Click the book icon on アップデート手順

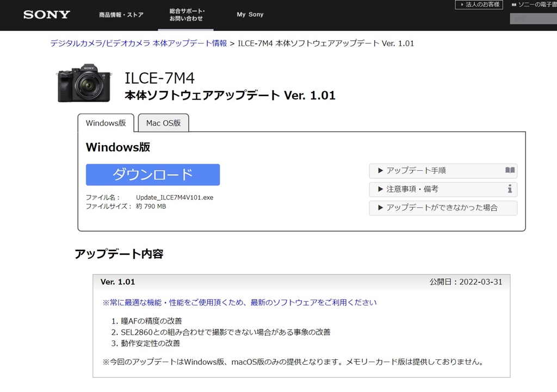click(510, 170)
